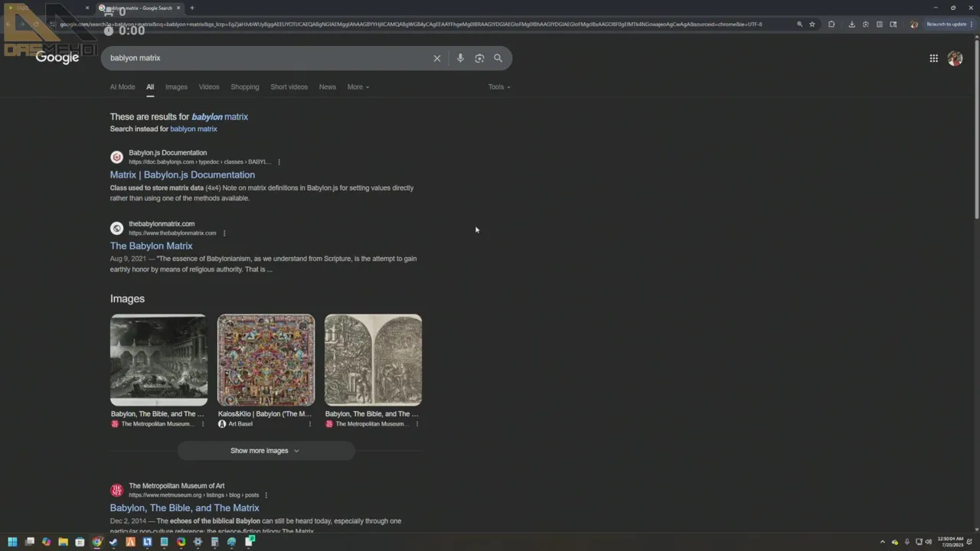980x551 pixels.
Task: Open Steam from the taskbar
Action: point(113,542)
